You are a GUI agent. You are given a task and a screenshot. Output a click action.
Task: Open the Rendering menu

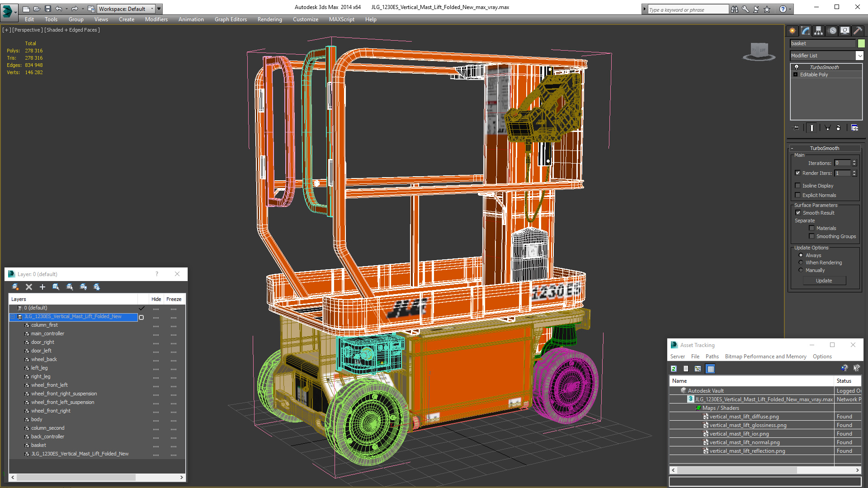(270, 19)
